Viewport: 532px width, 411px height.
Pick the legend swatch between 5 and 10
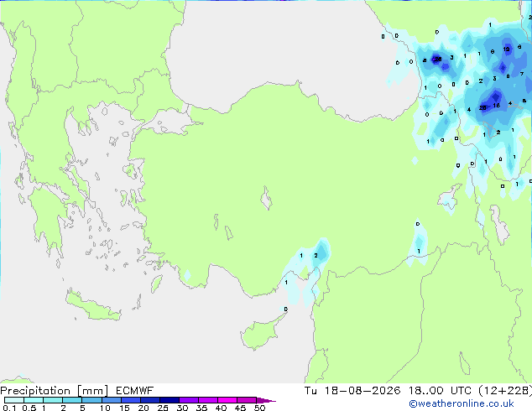pos(91,400)
